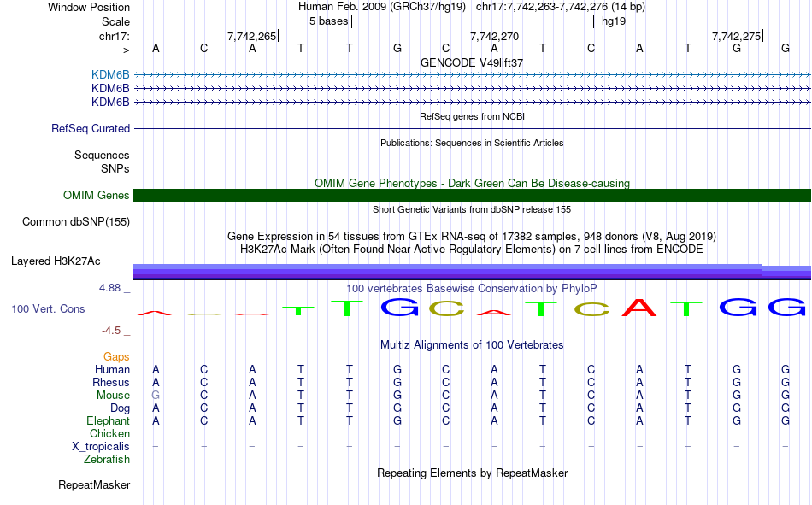The width and height of the screenshot is (812, 505).
Task: Click RefSeq genes from NCBI title
Action: point(472,116)
